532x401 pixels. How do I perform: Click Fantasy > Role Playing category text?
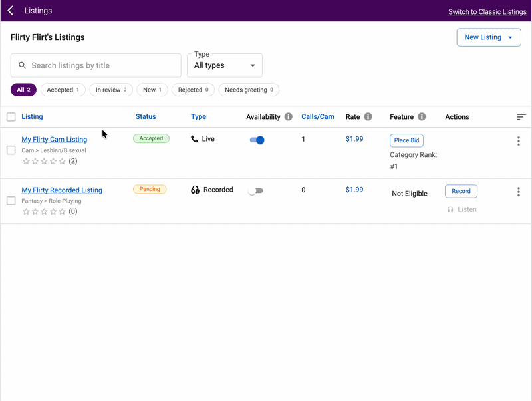(x=51, y=201)
